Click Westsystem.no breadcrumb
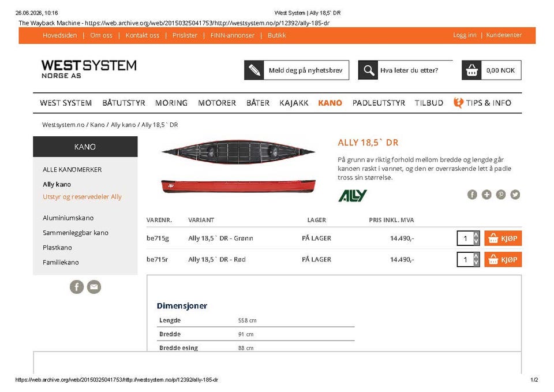This screenshot has width=554, height=392. [x=63, y=125]
